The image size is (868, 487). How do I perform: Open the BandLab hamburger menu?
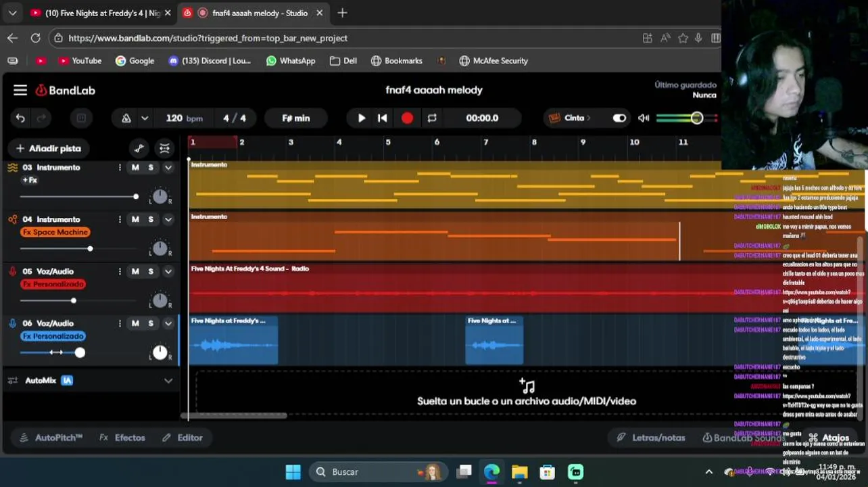pos(20,90)
